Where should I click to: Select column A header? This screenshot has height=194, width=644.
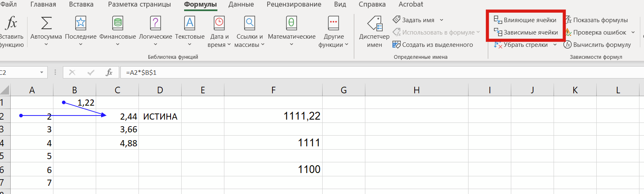pyautogui.click(x=32, y=90)
